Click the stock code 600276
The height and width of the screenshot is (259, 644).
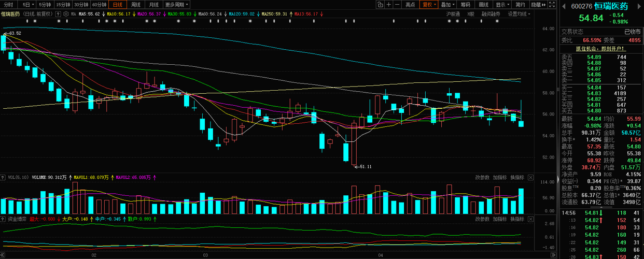pos(581,7)
